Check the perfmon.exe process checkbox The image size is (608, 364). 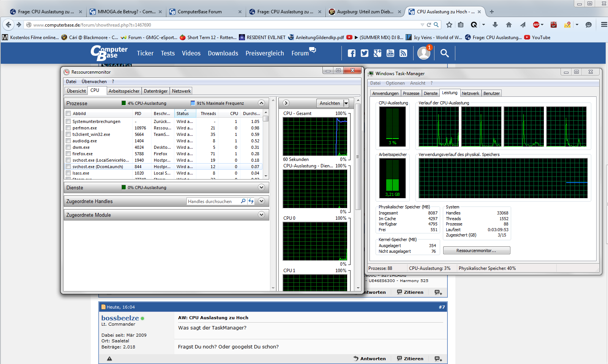68,128
